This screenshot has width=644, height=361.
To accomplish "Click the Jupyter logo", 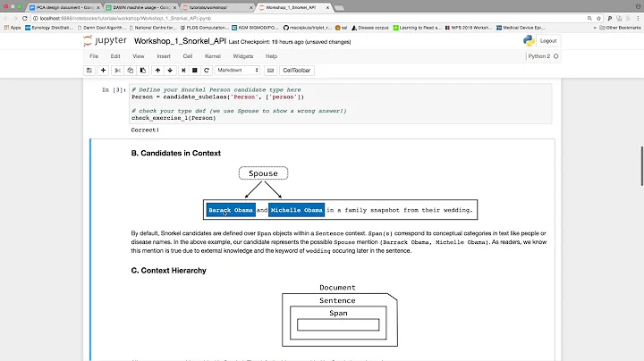I will click(x=105, y=40).
